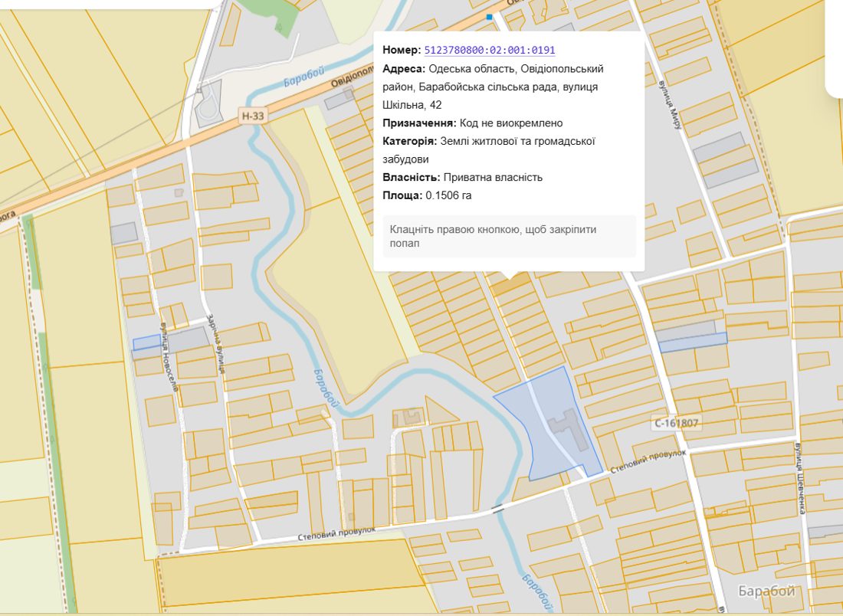Click 'Приватна власність' ownership value
843x616 pixels.
tap(493, 178)
